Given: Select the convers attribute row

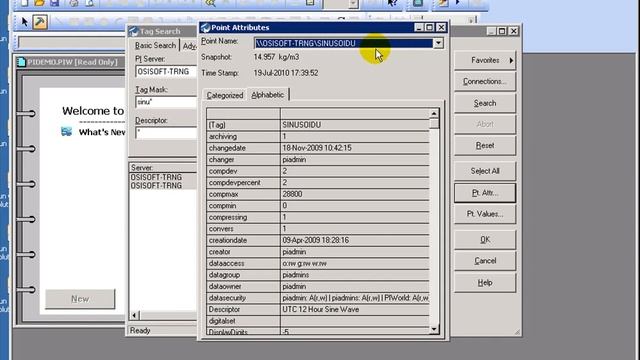Looking at the screenshot, I should 318,229.
